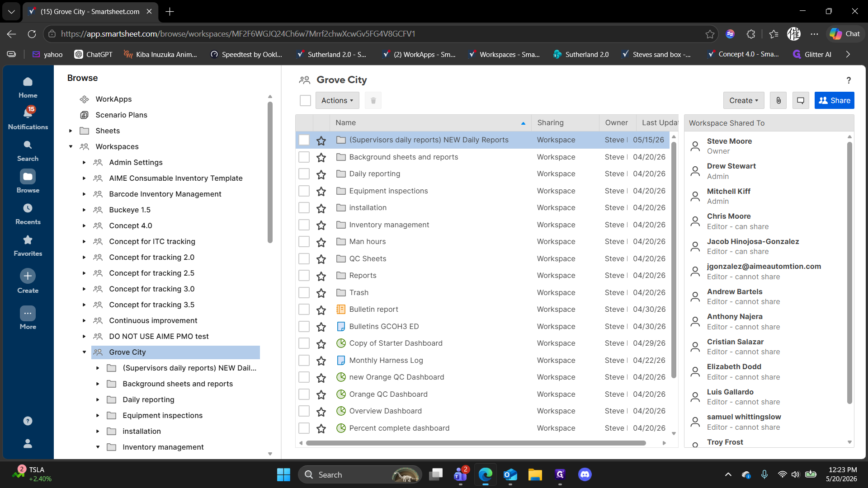Bookmark page with address bar star icon
868x488 pixels.
710,34
